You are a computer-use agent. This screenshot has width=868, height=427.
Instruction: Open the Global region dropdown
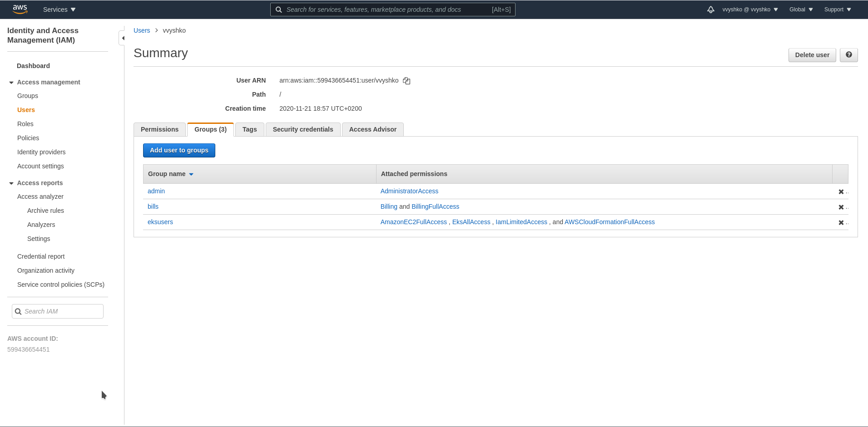tap(801, 10)
